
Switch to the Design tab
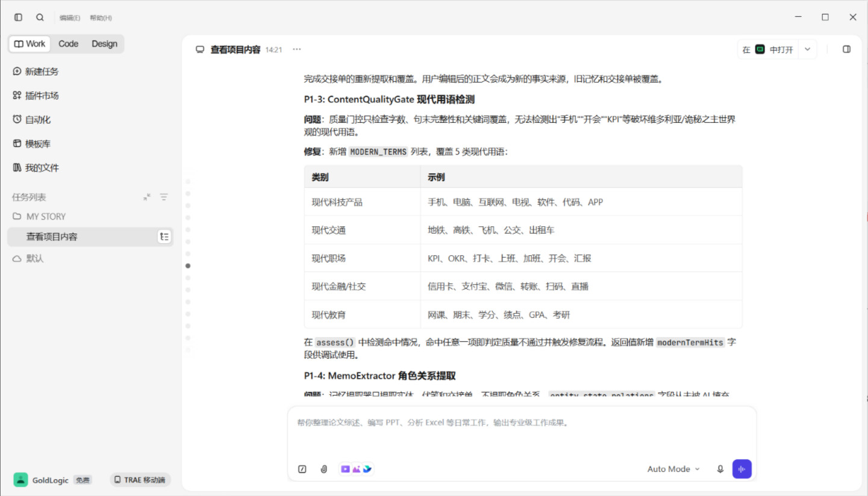104,44
